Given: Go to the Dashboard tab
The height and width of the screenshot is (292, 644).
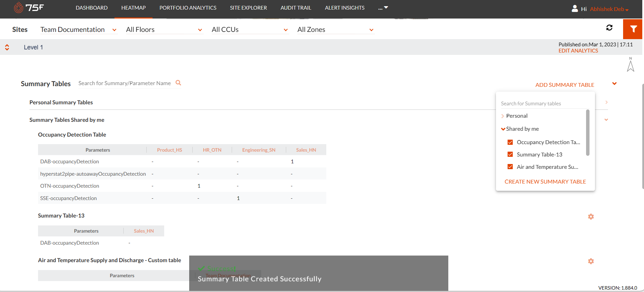Looking at the screenshot, I should tap(92, 8).
